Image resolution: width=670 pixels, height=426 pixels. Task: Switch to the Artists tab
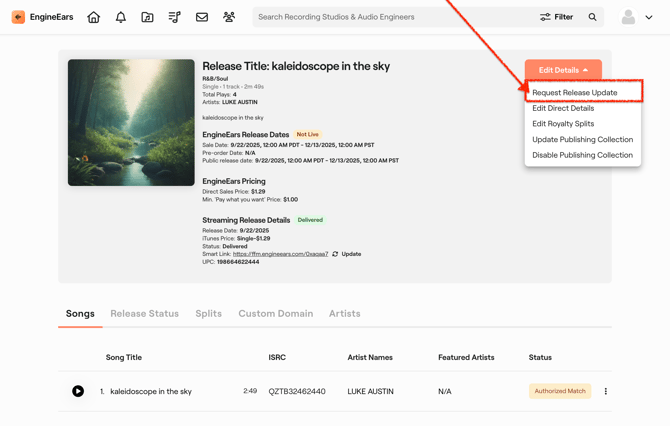point(344,314)
